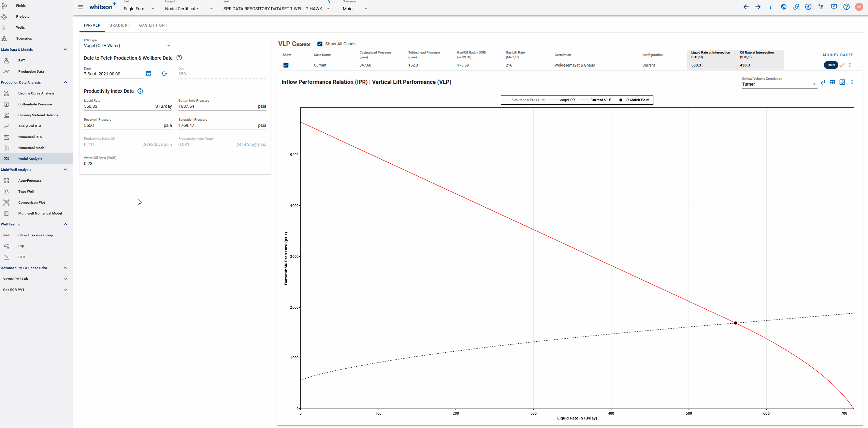Expand the Scenarios dropdown selector

[366, 8]
